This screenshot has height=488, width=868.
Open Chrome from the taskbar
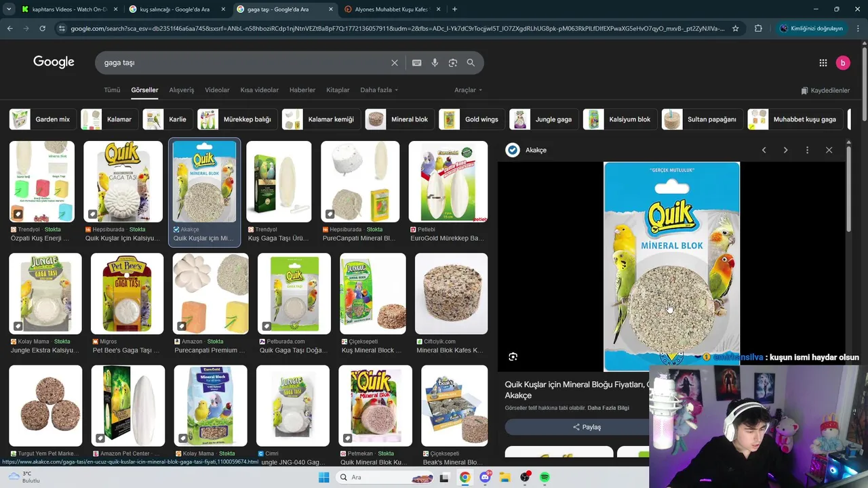465,477
